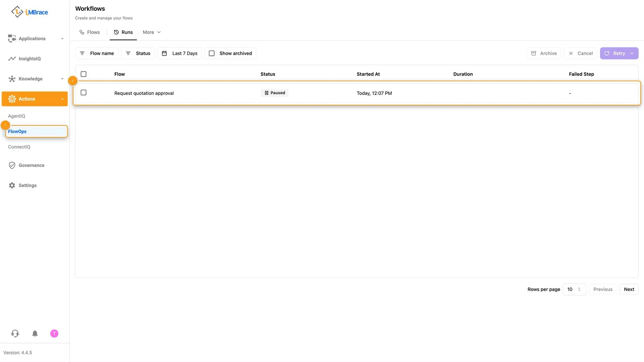Click the Cancel X icon
This screenshot has width=644, height=362.
(x=571, y=53)
